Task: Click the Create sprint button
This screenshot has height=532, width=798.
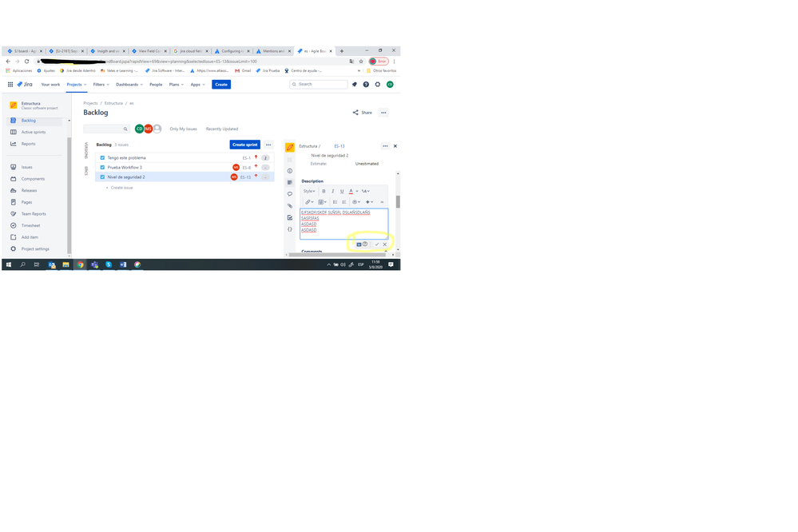Action: 244,145
